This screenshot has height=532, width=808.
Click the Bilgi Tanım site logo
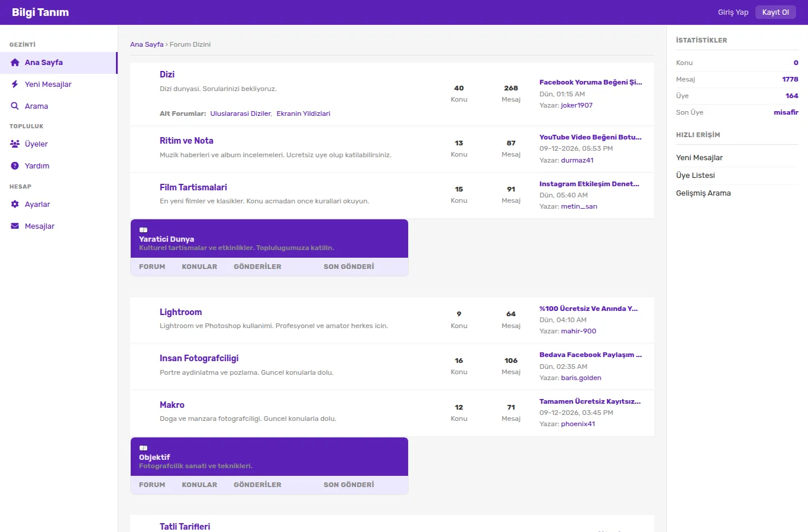coord(40,12)
